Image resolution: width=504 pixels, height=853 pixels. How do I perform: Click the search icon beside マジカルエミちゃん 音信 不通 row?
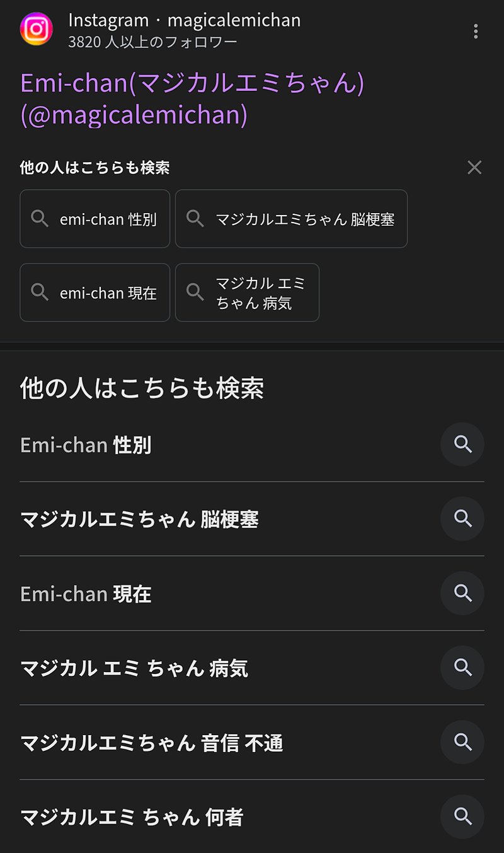pos(462,742)
